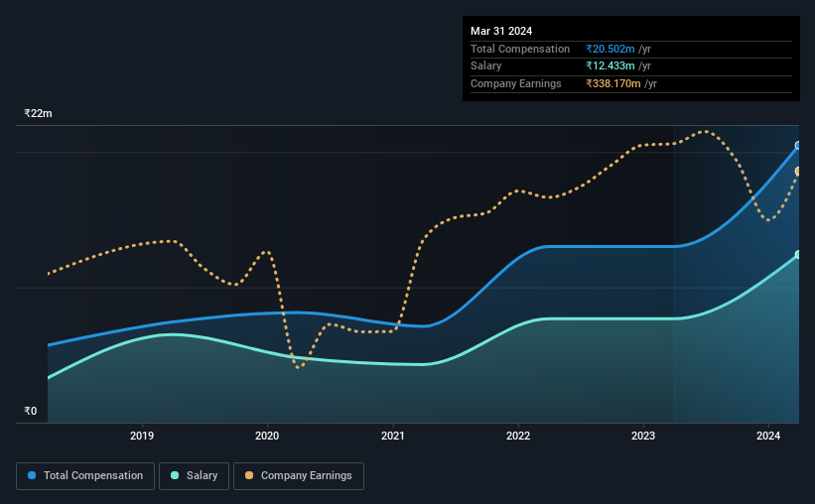This screenshot has height=504, width=815.
Task: Click the tooltip's Company Earnings row label
Action: coord(515,83)
